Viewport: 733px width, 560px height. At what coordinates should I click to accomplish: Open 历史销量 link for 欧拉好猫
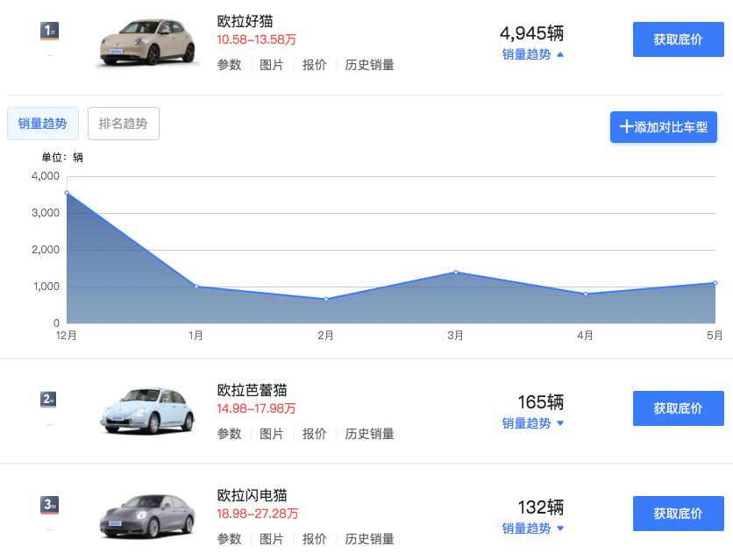[369, 65]
